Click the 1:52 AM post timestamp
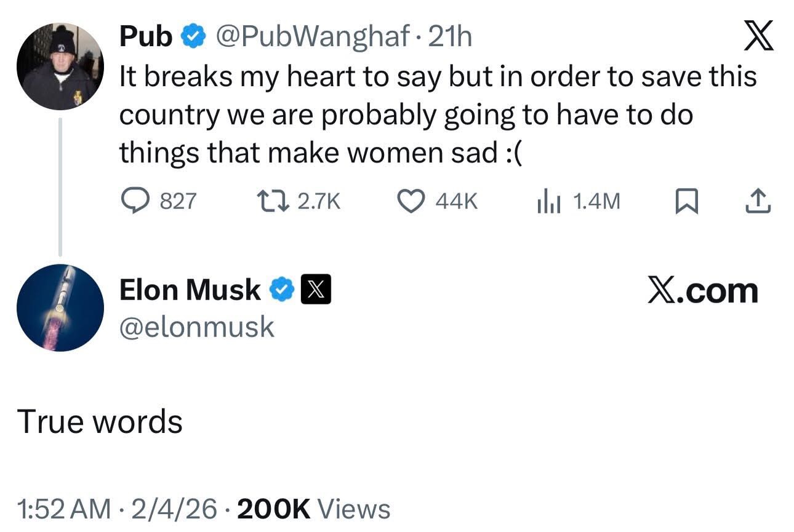The height and width of the screenshot is (532, 794). click(65, 509)
